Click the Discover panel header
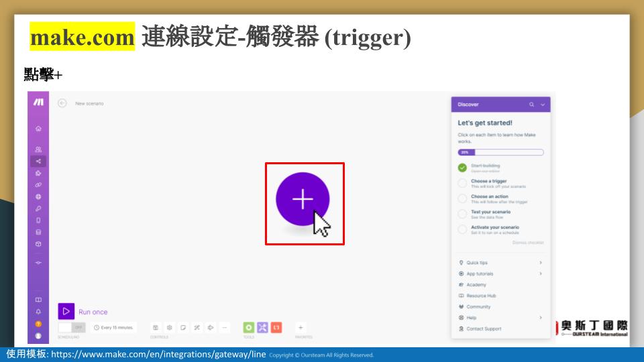The height and width of the screenshot is (362, 644). pyautogui.click(x=500, y=105)
